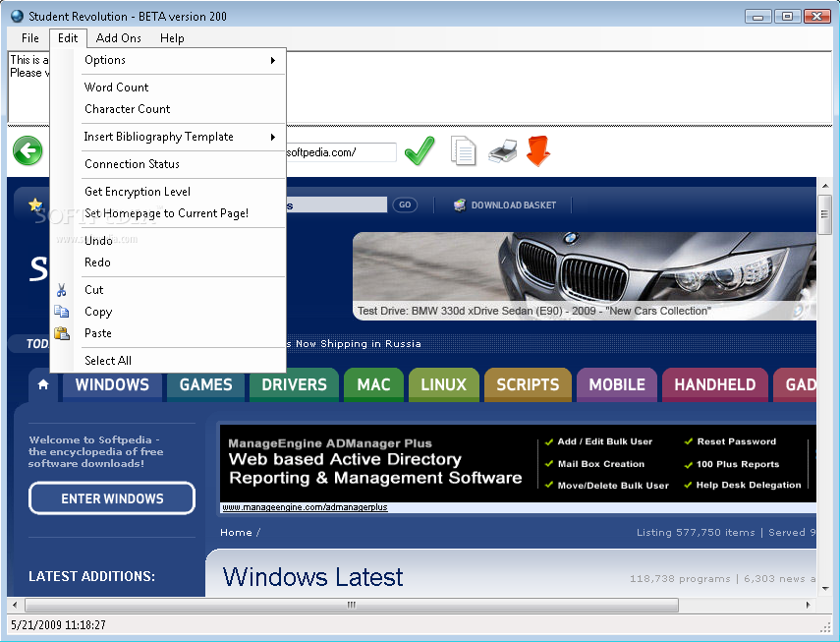Click the Softpedia home tab icon

[x=43, y=384]
